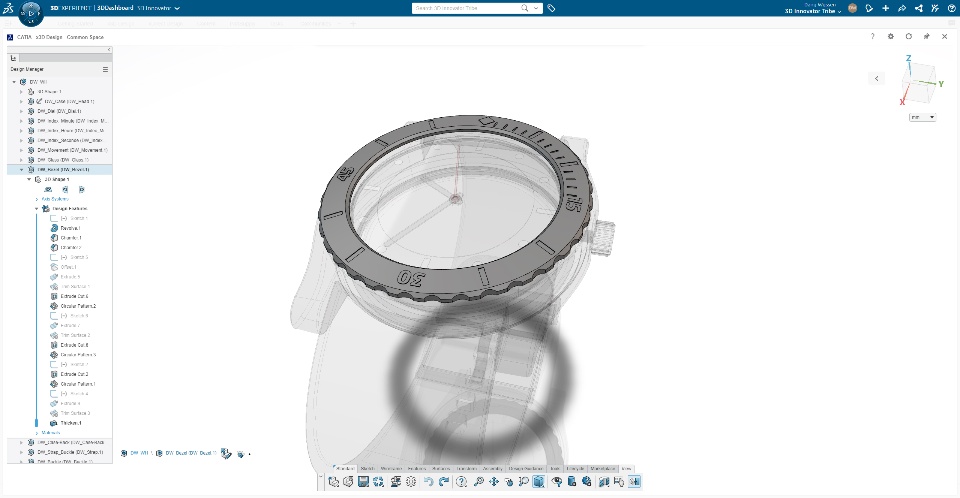Switch to the Tools toolbar tab
This screenshot has width=960, height=498.
point(555,469)
